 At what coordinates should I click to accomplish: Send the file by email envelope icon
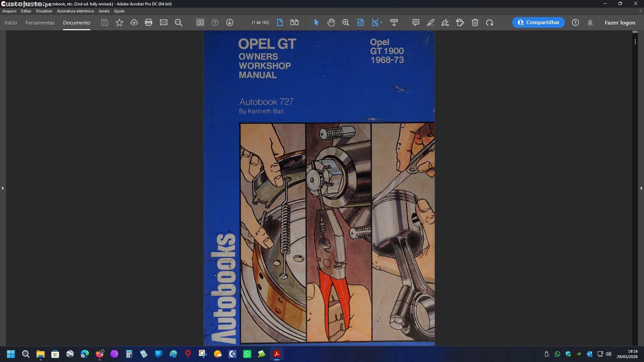(x=164, y=22)
